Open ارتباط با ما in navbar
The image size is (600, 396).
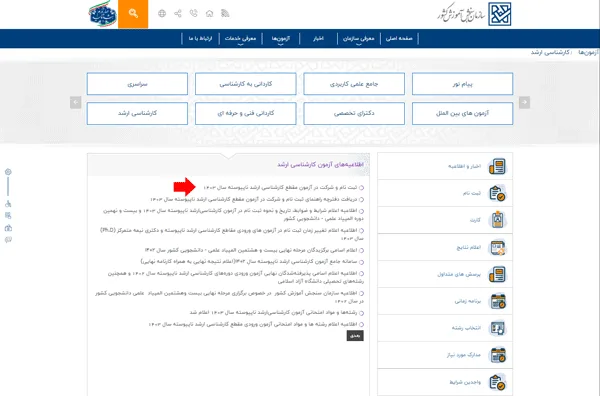click(x=200, y=39)
